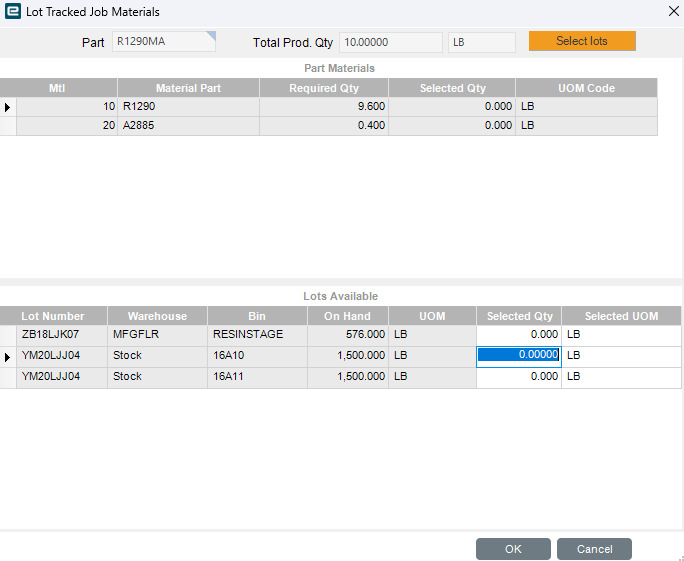The width and height of the screenshot is (684, 561).
Task: Click the 16A11 bin cell
Action: (257, 377)
